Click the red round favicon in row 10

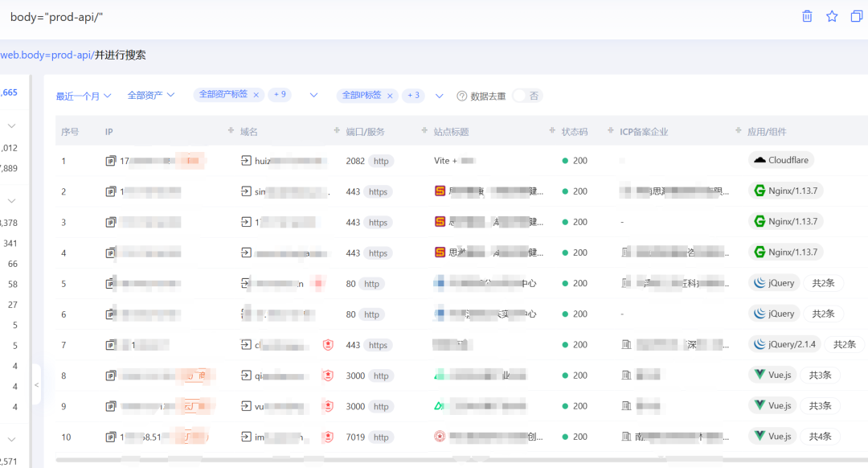[x=440, y=437]
